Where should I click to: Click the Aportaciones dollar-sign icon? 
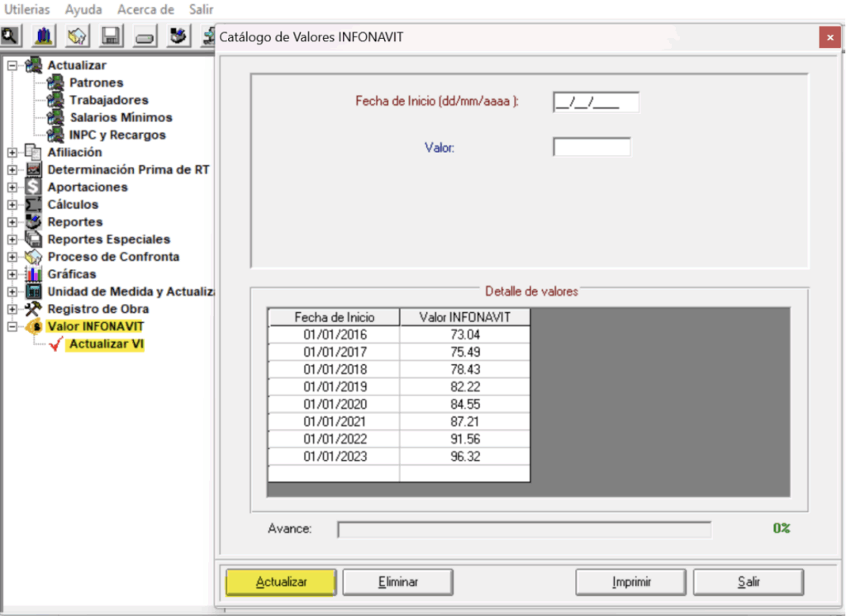click(33, 187)
